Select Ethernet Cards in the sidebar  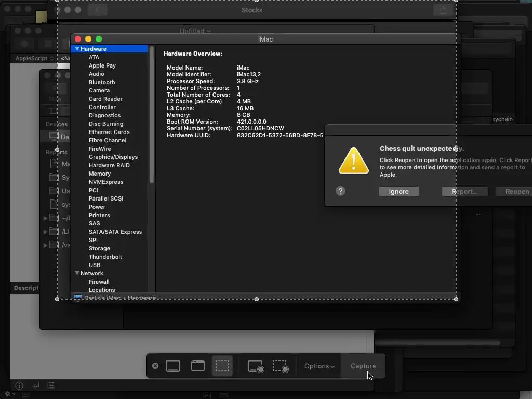(x=109, y=132)
